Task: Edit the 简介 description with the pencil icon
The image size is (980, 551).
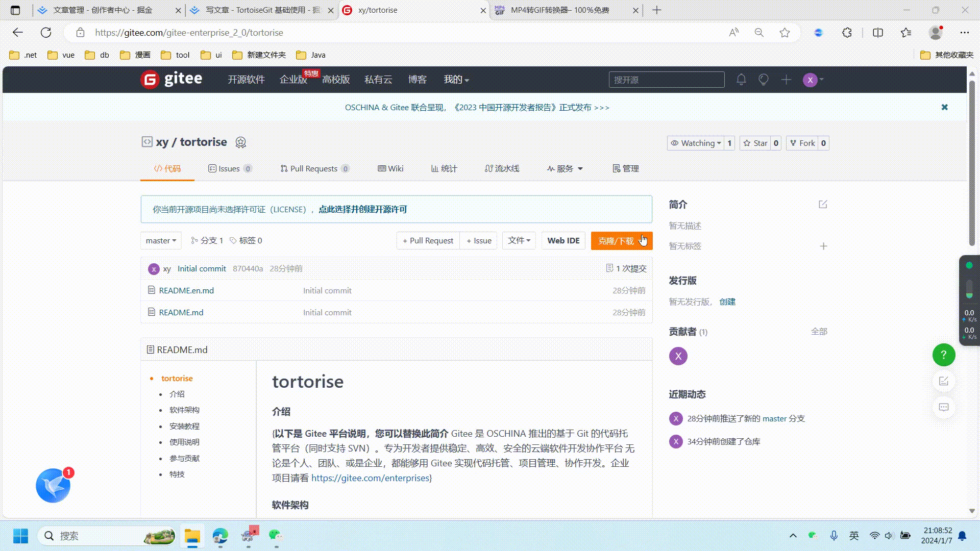Action: coord(823,205)
